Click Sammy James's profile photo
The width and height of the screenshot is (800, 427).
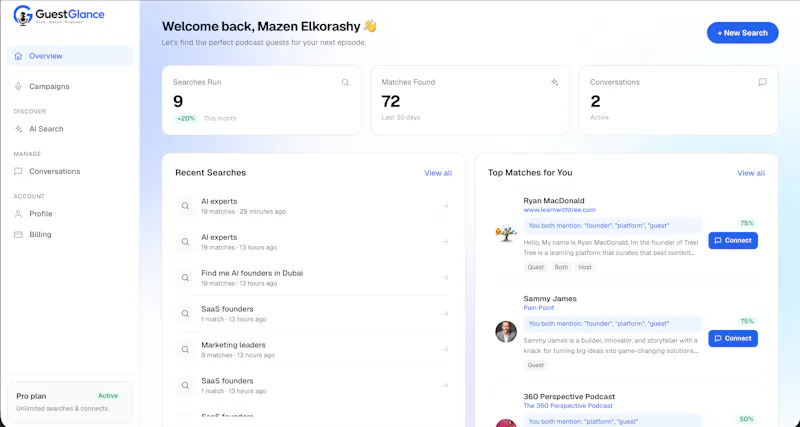click(x=506, y=332)
